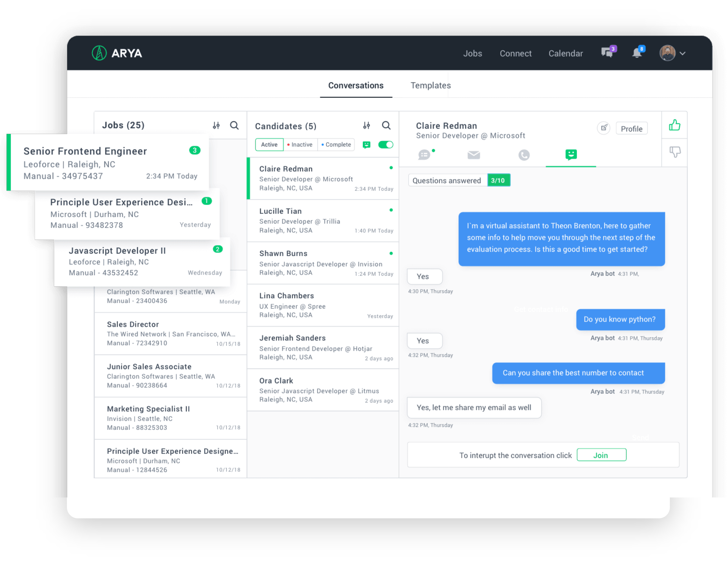Select candidate Lucille Tian

tap(323, 221)
